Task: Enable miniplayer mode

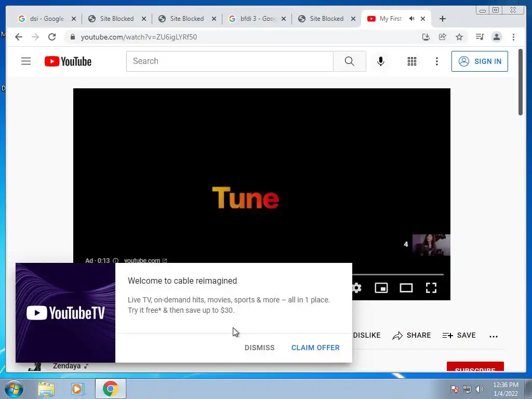Action: tap(381, 288)
